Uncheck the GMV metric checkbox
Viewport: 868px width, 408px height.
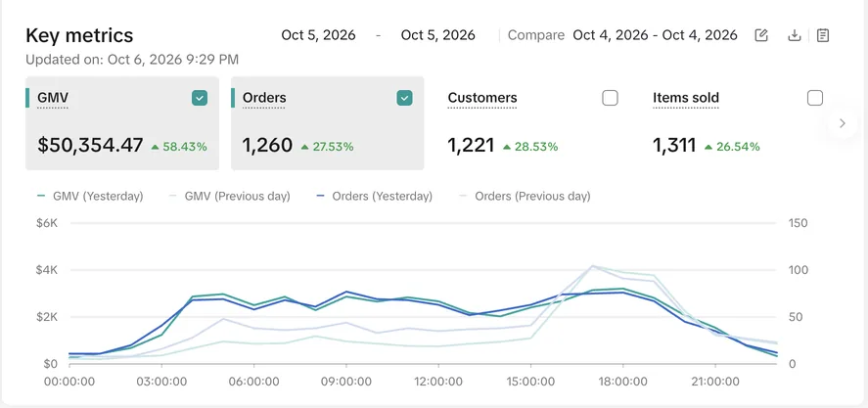click(x=200, y=99)
